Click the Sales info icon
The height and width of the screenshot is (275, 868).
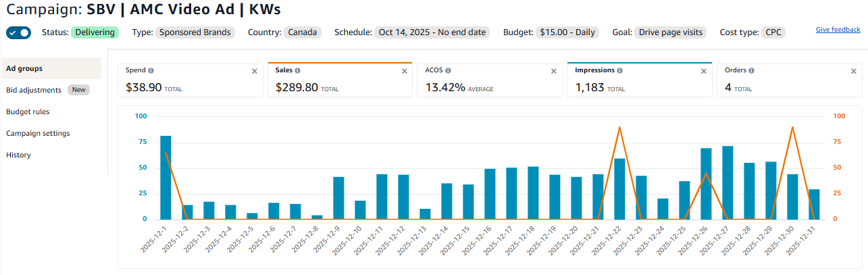[298, 70]
